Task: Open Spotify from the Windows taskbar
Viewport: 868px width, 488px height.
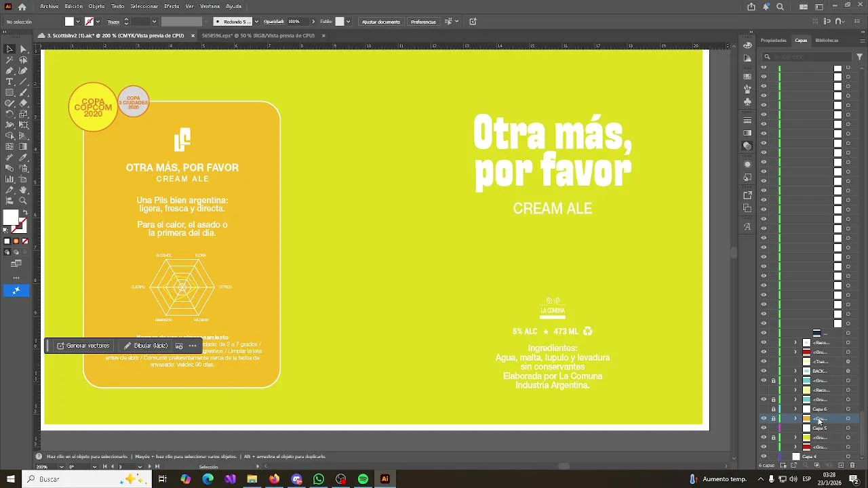Action: (363, 479)
